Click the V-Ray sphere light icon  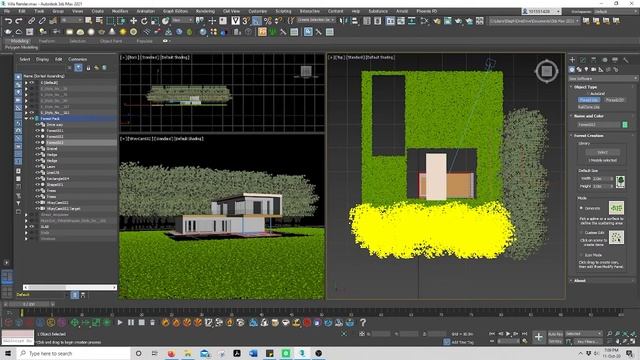pos(91,32)
